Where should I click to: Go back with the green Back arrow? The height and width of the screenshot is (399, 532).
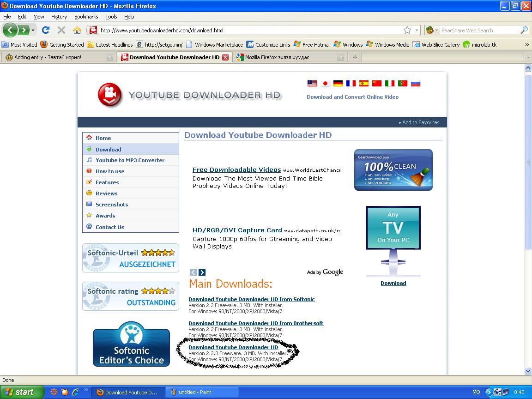[10, 30]
